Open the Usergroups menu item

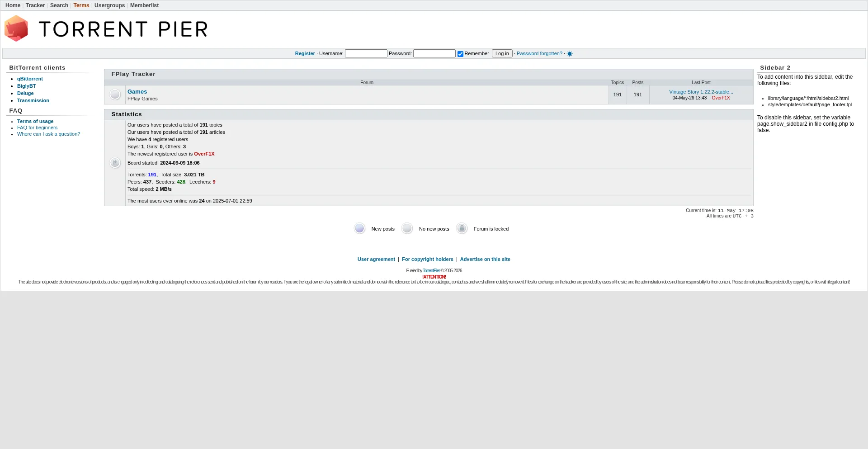pos(109,5)
